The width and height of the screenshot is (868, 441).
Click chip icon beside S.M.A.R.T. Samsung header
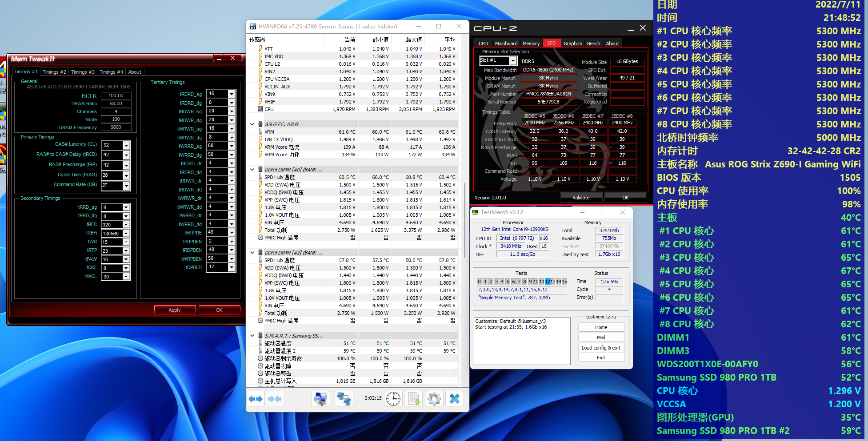[x=260, y=336]
